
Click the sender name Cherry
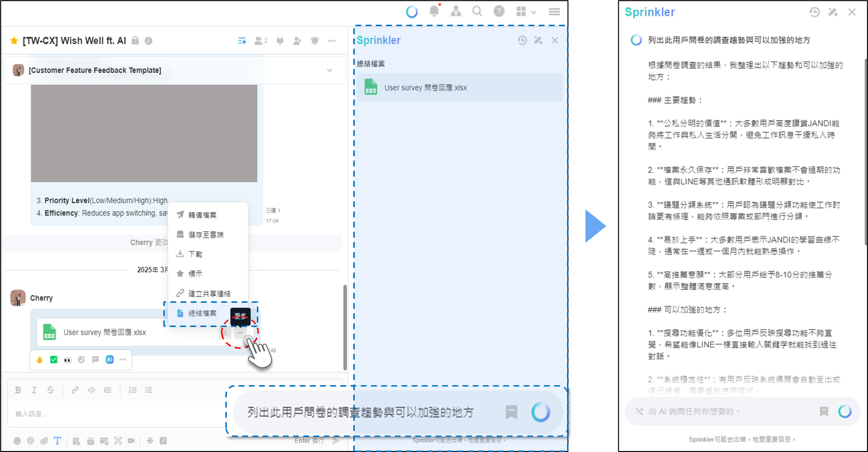pos(41,298)
